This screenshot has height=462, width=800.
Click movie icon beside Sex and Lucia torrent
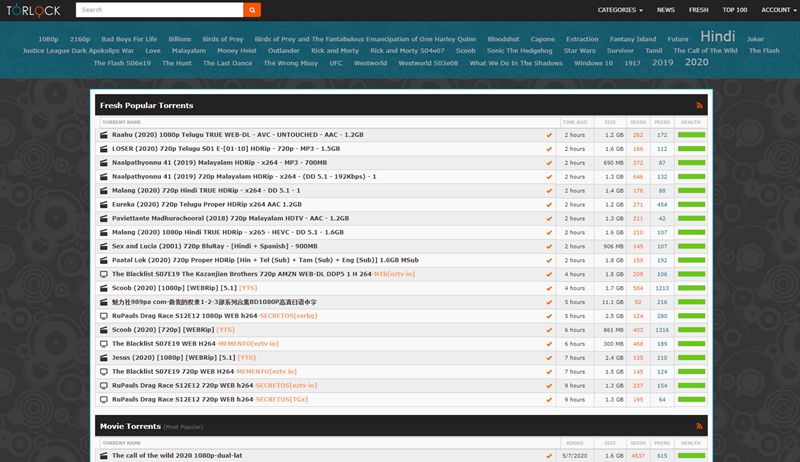coord(104,246)
